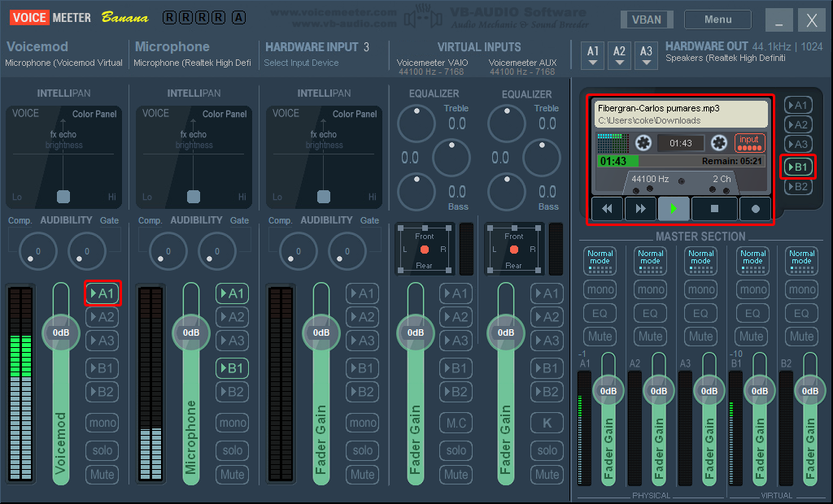Open the Voicemeeter AUX surround panner
833x504 pixels.
click(x=513, y=250)
